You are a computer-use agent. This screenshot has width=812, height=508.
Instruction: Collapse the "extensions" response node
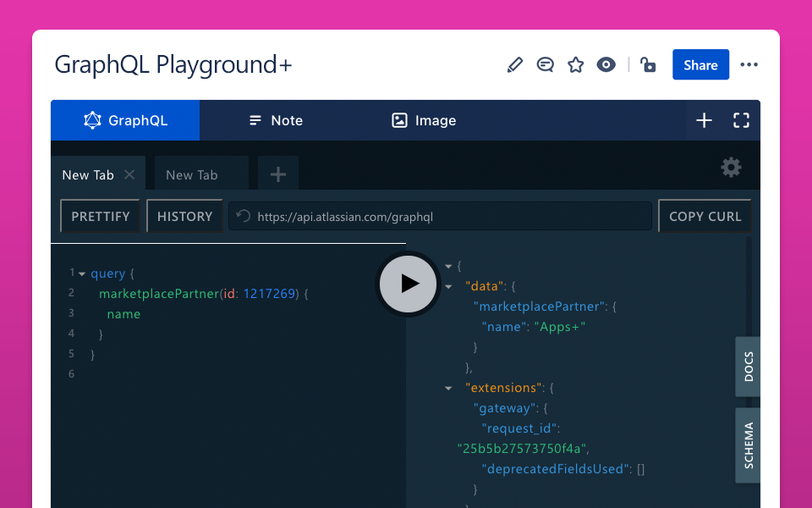(448, 389)
